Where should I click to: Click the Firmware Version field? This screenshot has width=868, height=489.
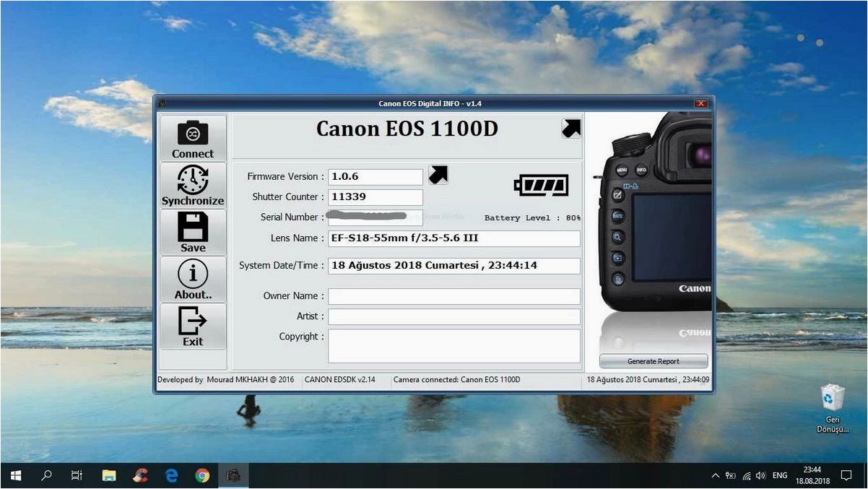pyautogui.click(x=376, y=177)
